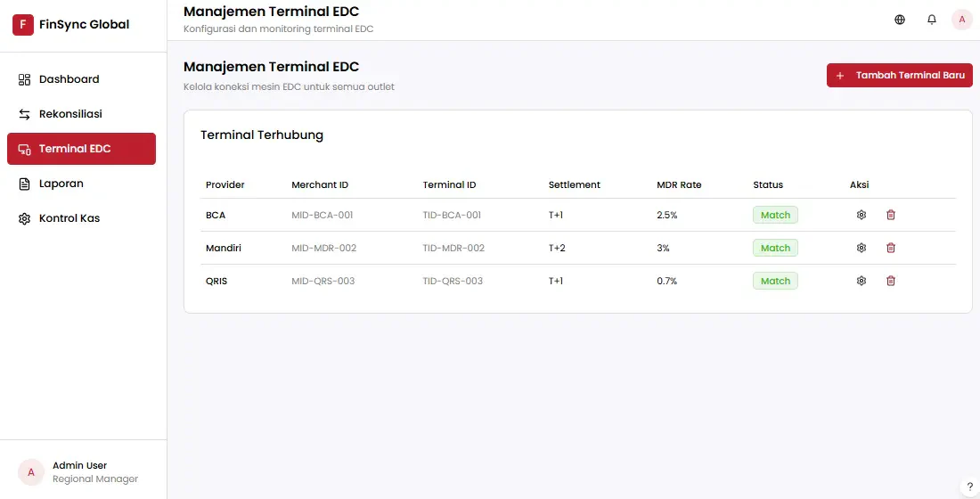
Task: Click the Match status badge for BCA
Action: click(775, 215)
